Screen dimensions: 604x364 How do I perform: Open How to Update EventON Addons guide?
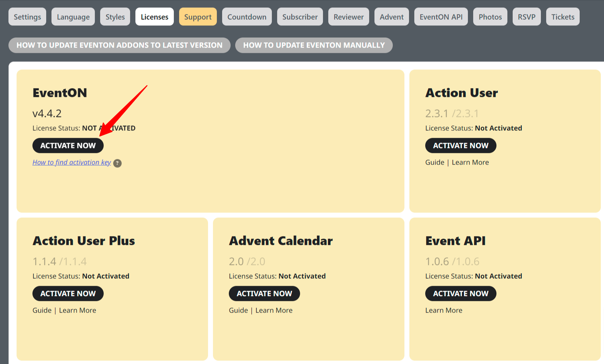[x=120, y=45]
